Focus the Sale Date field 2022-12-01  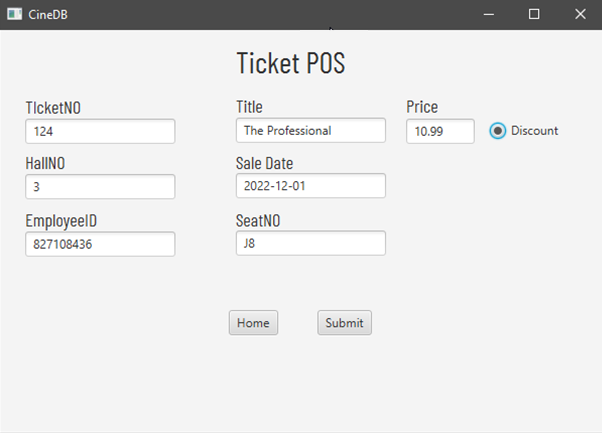click(x=311, y=186)
